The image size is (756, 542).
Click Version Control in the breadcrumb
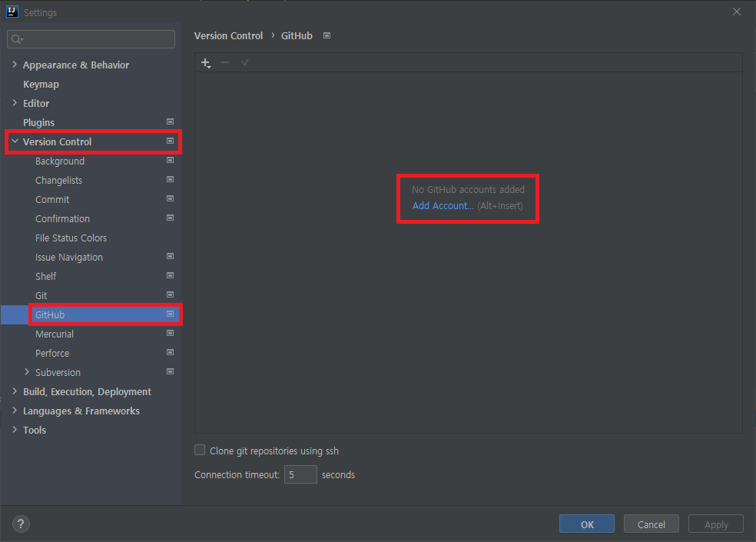[228, 35]
